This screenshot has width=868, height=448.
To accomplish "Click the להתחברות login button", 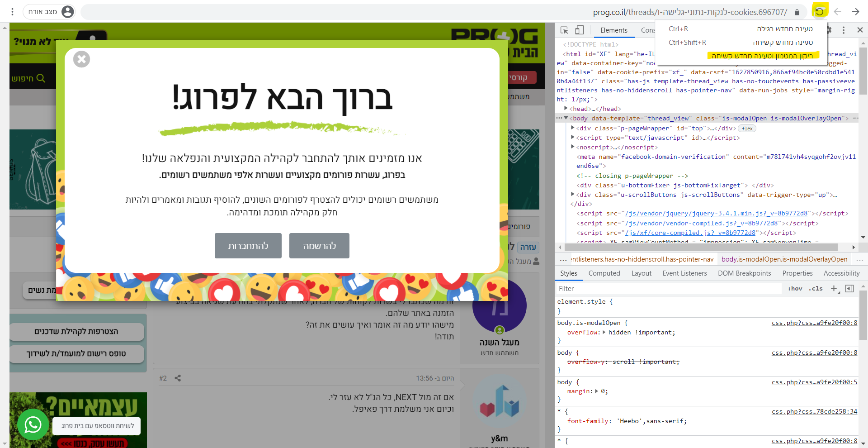I will 248,246.
